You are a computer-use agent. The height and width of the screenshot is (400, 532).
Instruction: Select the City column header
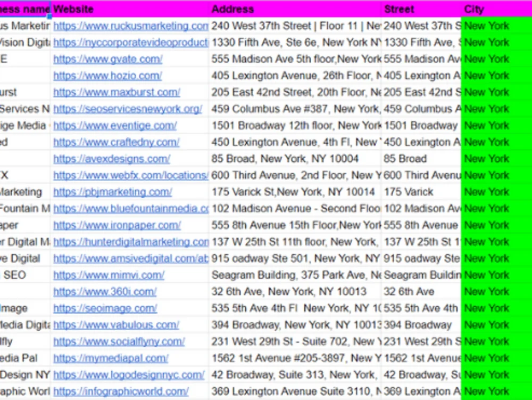click(x=496, y=9)
